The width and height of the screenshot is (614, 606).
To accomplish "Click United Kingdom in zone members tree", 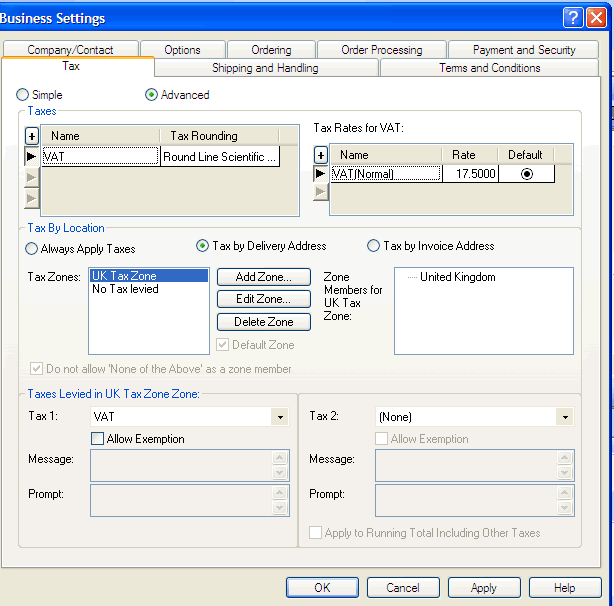I will point(457,277).
